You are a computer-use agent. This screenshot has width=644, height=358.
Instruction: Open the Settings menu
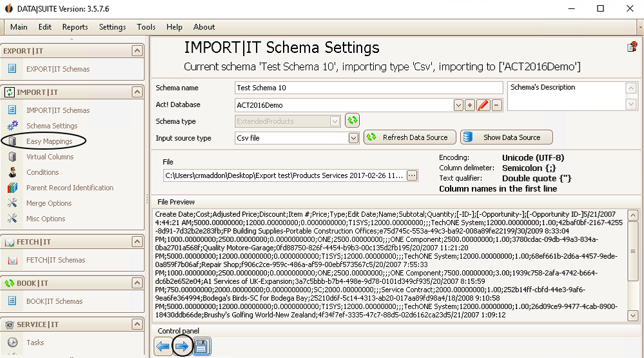[112, 27]
